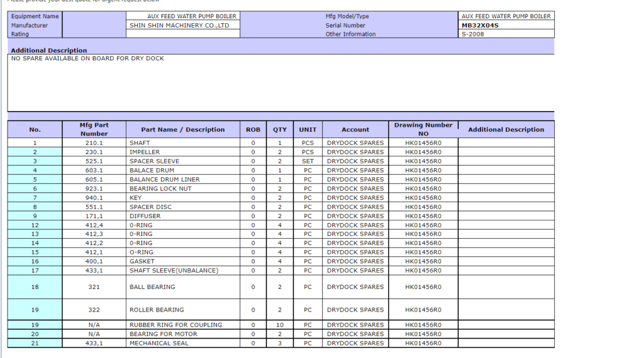This screenshot has height=358, width=644.
Task: Select the BEARING LOCK NUT entry
Action: point(160,188)
